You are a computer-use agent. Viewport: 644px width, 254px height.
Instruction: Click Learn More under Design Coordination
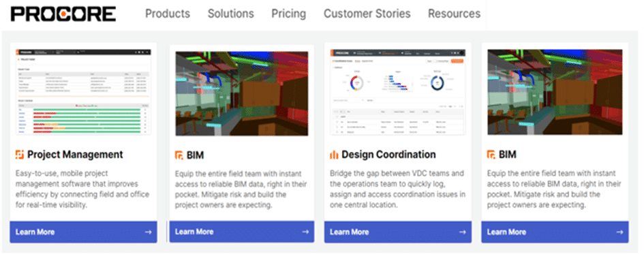(398, 232)
